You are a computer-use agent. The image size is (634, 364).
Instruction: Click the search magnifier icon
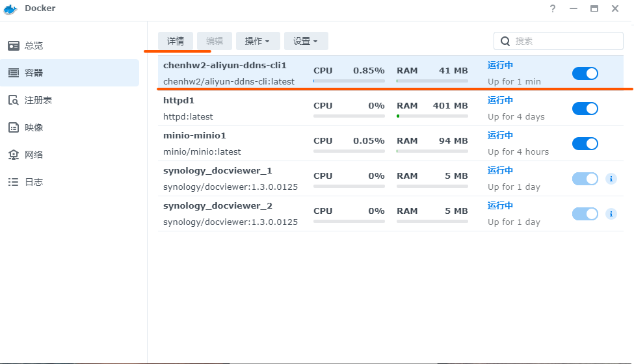pyautogui.click(x=505, y=41)
